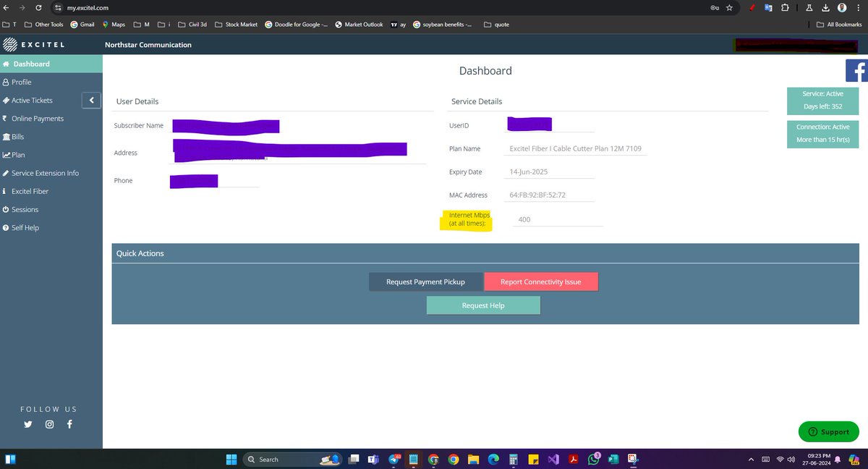Viewport: 868px width, 469px height.
Task: Open the Windows Start menu
Action: point(231,459)
